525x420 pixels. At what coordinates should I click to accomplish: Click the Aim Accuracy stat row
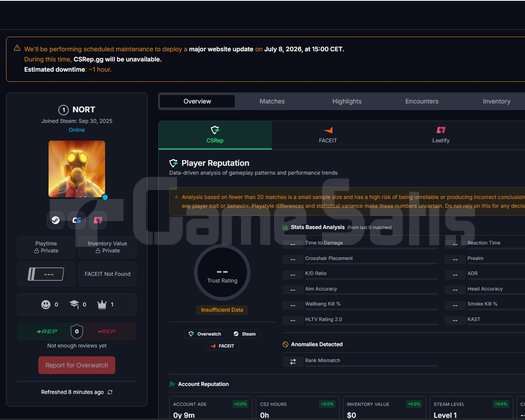click(x=360, y=289)
